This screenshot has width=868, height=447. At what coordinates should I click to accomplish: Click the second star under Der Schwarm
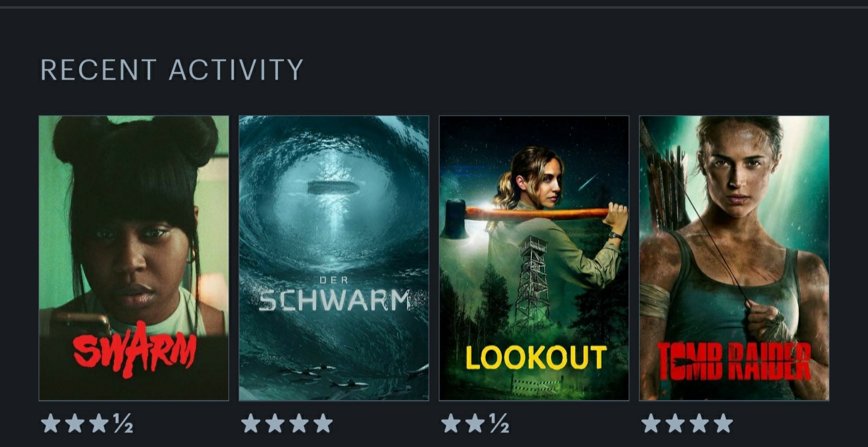274,423
